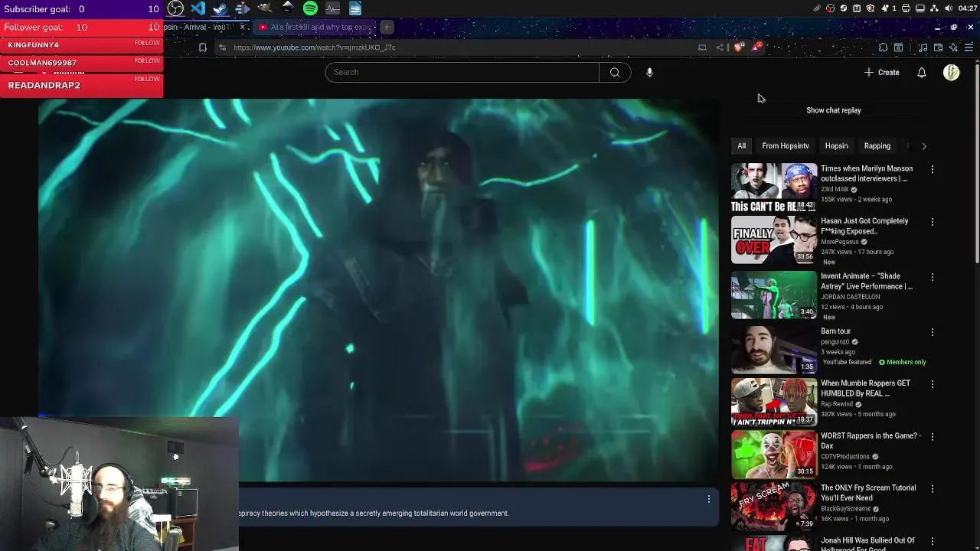Viewport: 980px width, 551px height.
Task: Open YouTube notifications bell
Action: [922, 72]
